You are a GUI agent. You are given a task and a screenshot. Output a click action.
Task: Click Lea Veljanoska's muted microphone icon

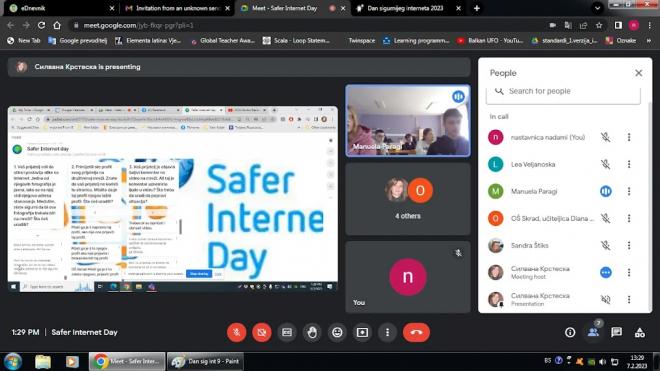click(x=605, y=164)
